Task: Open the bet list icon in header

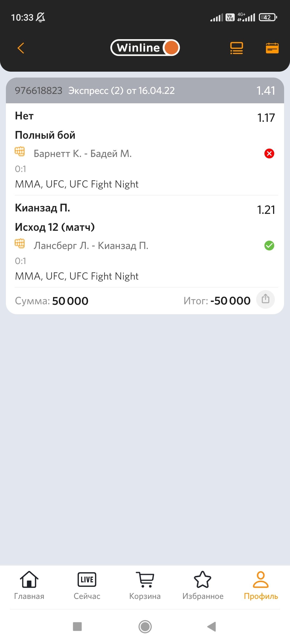Action: (237, 48)
